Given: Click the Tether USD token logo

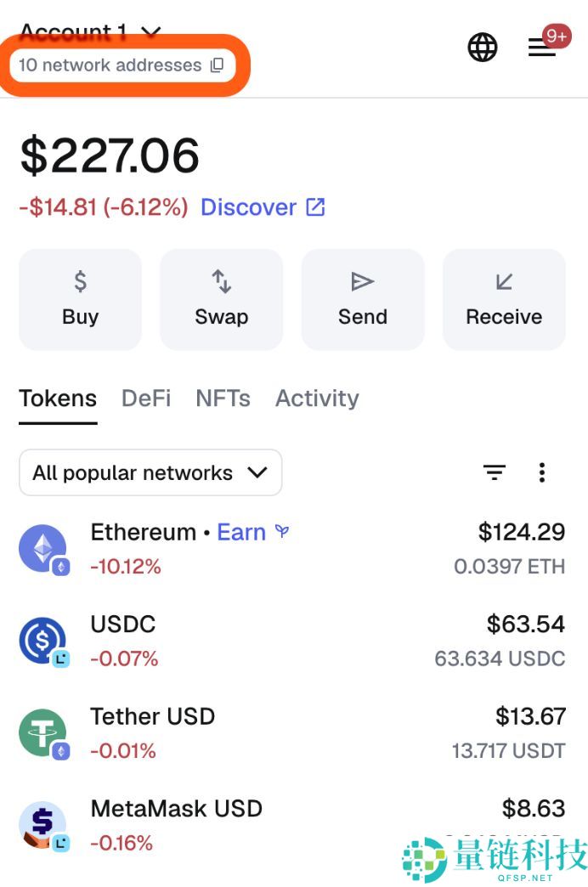Looking at the screenshot, I should (x=43, y=732).
